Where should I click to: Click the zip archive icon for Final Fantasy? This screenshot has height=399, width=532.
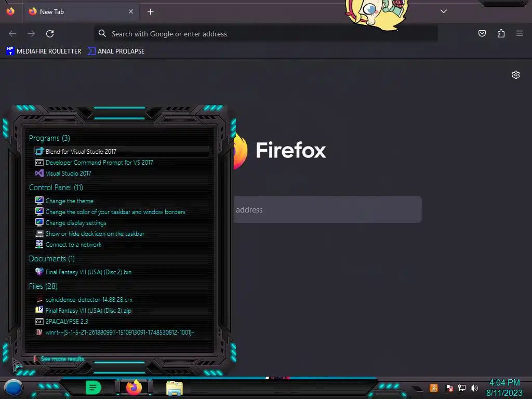(39, 310)
